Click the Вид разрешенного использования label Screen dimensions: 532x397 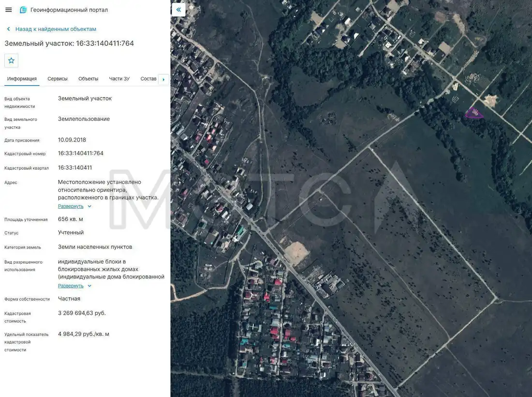[x=23, y=265]
